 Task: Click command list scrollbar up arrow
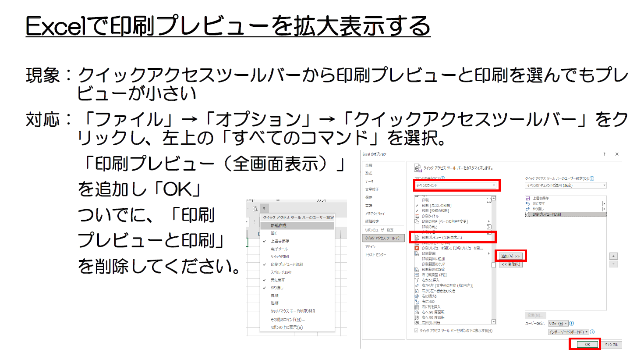[494, 198]
